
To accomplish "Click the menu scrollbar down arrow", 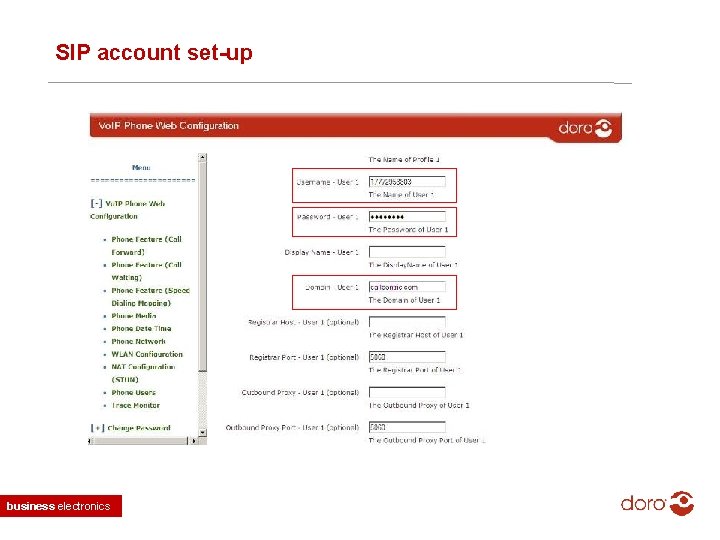I will tap(202, 433).
